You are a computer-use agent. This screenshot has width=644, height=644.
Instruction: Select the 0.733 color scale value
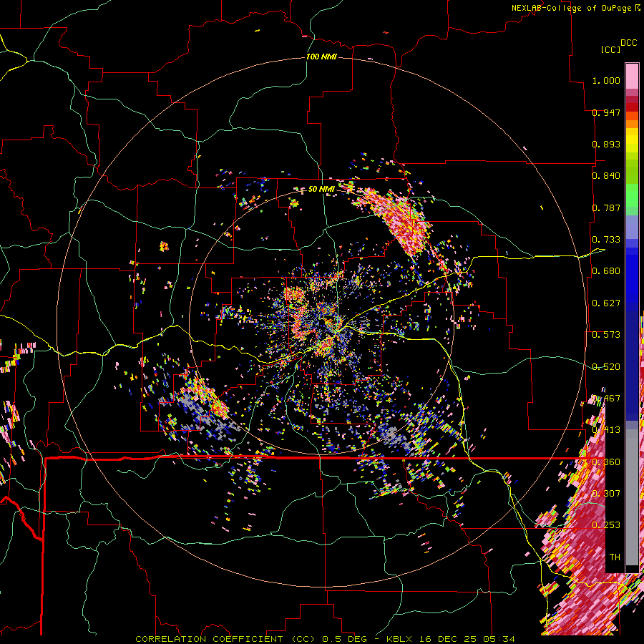606,240
